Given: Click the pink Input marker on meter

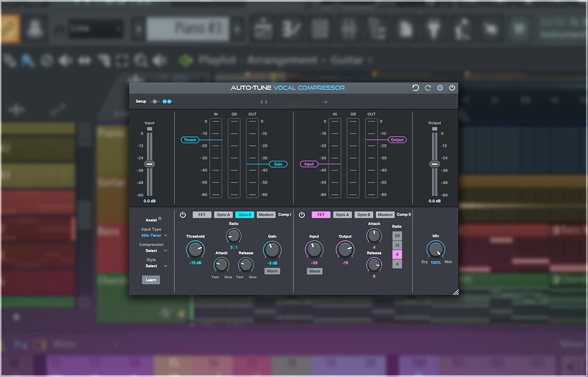Looking at the screenshot, I should tap(309, 164).
